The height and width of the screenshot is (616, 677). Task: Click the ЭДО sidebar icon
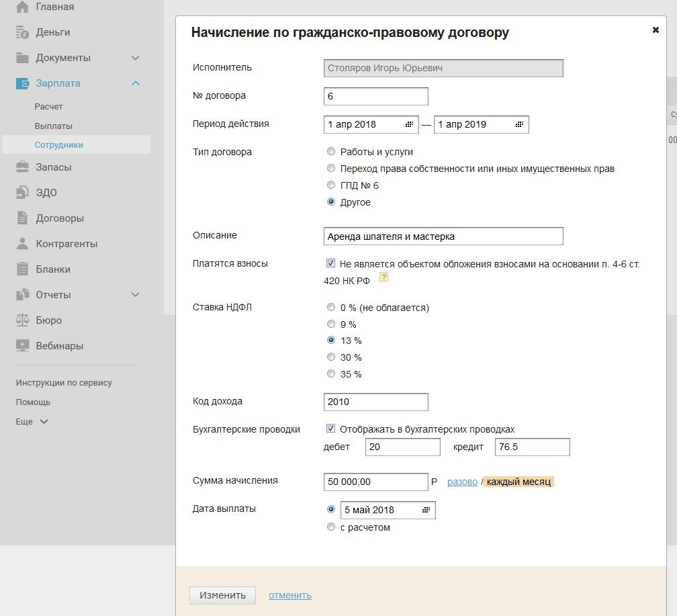[x=23, y=193]
